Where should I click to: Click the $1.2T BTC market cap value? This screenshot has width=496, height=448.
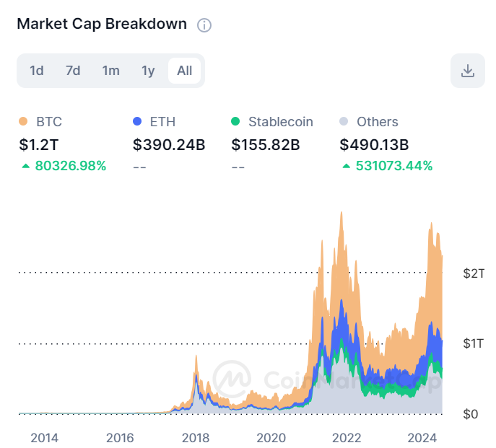[x=39, y=145]
